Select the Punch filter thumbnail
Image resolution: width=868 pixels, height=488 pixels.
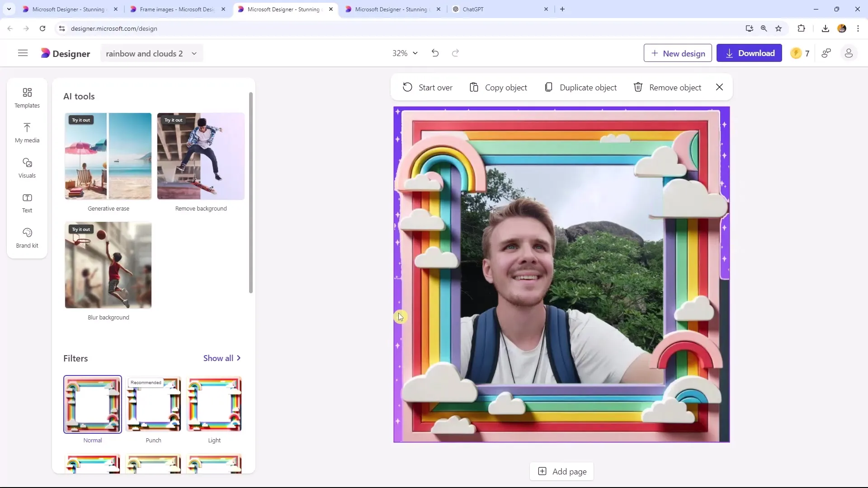tap(154, 404)
